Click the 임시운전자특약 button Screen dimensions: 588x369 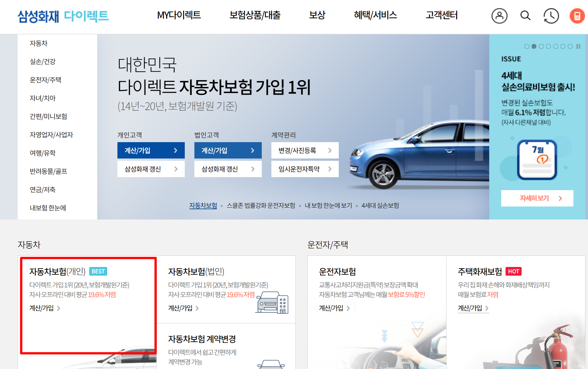pos(305,169)
